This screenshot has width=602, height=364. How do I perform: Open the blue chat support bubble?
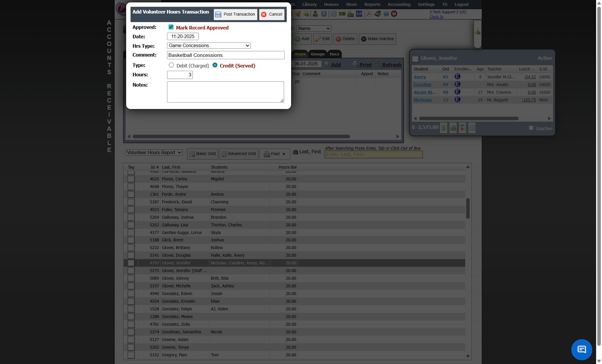pos(581,350)
